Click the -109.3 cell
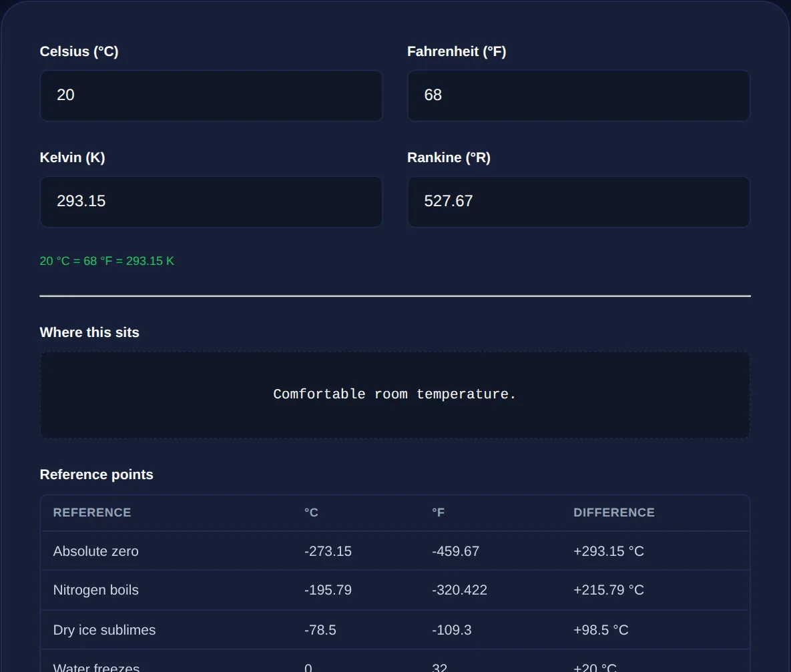791x672 pixels. pyautogui.click(x=451, y=629)
